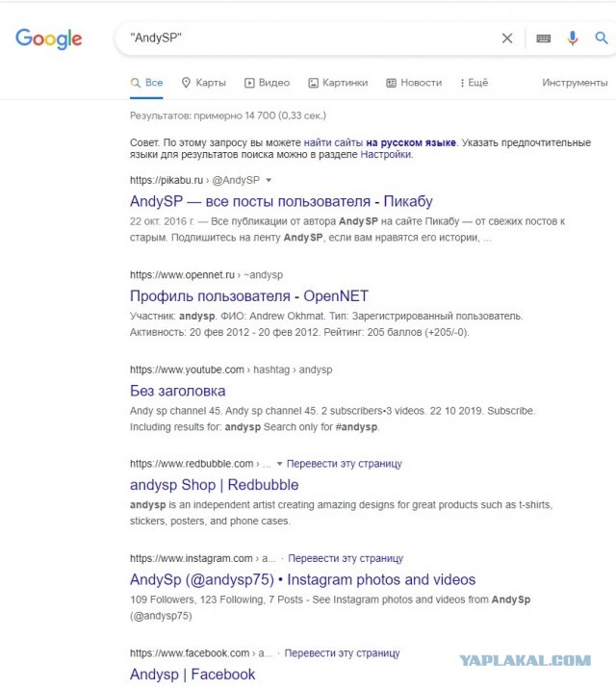The image size is (616, 689).
Task: Open the andysp Shop | Redbubble link
Action: click(x=214, y=485)
